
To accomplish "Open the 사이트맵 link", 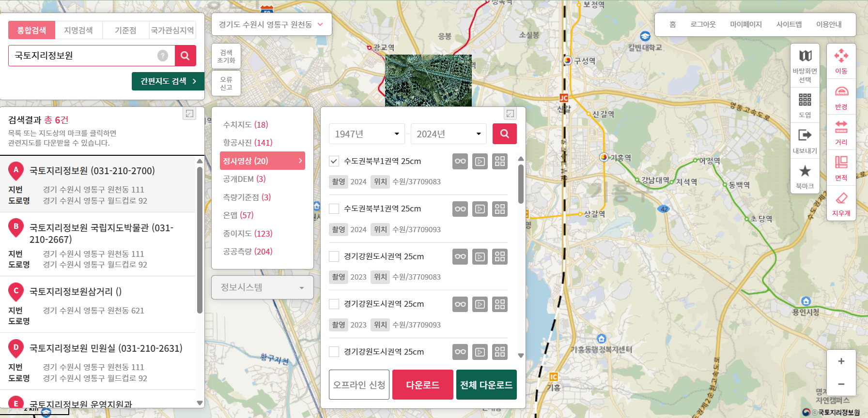I will (x=789, y=24).
